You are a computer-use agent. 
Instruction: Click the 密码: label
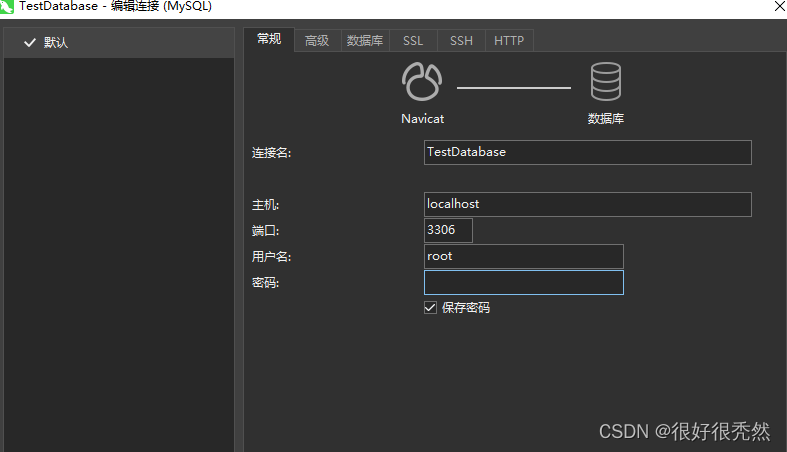(266, 283)
